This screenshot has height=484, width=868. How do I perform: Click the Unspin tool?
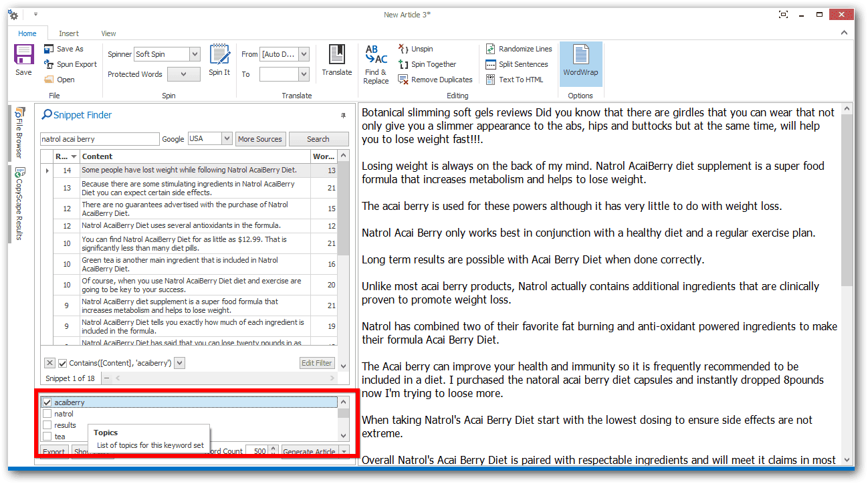click(x=415, y=49)
